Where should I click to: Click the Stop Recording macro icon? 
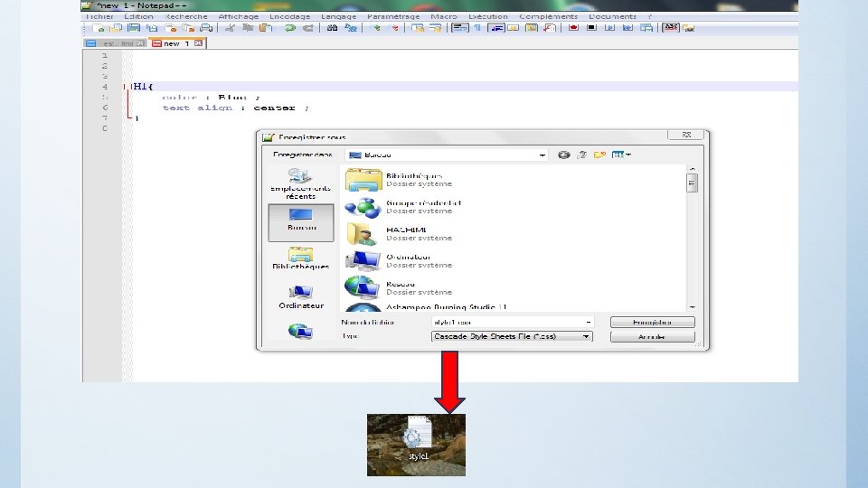[x=591, y=28]
